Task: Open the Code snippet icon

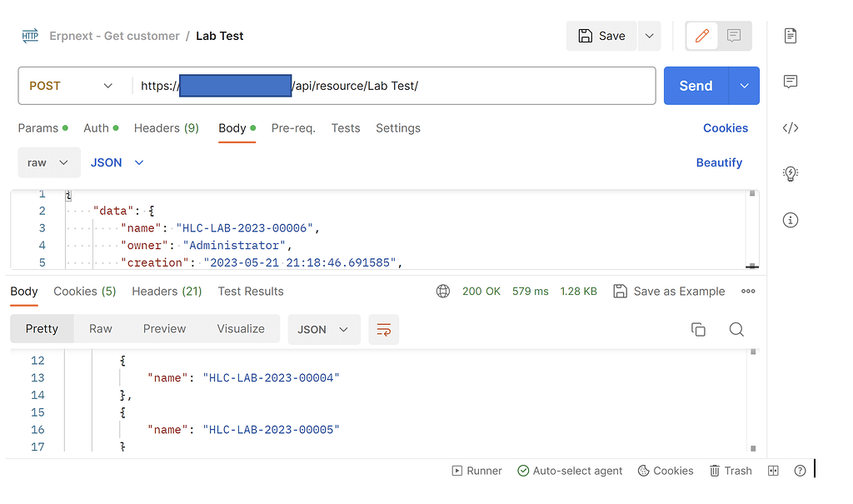Action: 791,128
